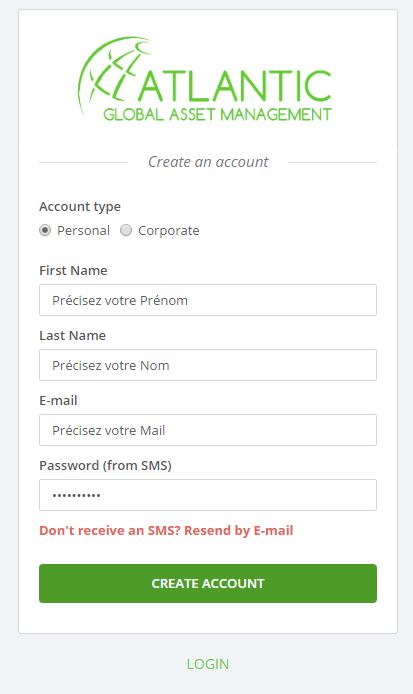Submit with the CREATE ACCOUNT button

click(x=208, y=583)
